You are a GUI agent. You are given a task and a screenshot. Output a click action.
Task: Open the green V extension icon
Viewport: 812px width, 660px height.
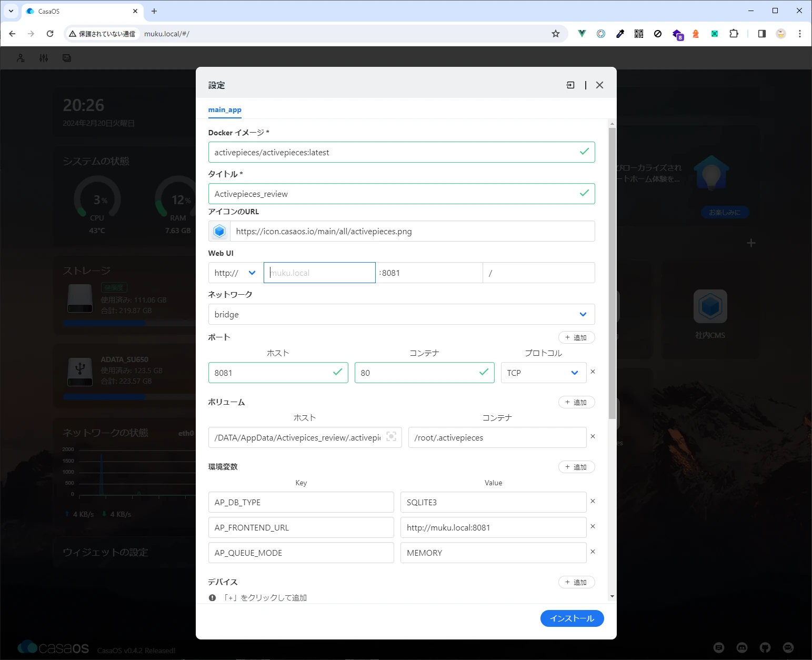[582, 34]
